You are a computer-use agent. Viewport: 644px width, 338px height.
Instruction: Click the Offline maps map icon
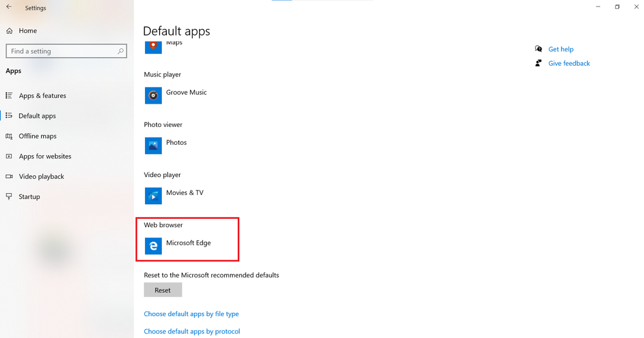click(8, 136)
